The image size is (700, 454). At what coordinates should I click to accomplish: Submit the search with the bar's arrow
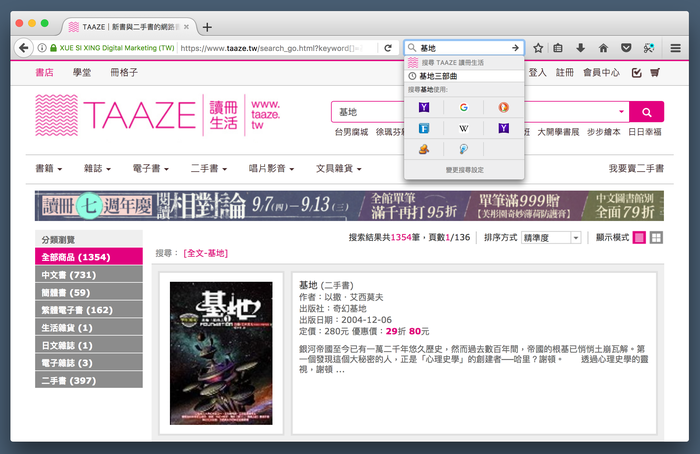[x=516, y=48]
